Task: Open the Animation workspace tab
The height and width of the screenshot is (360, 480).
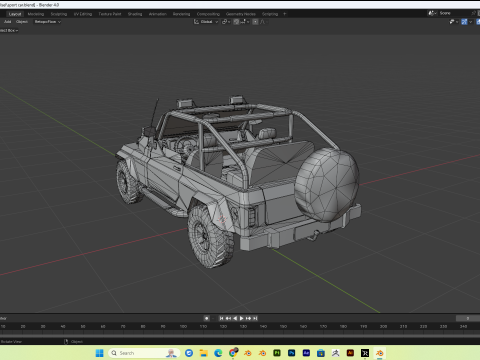Action: coord(158,14)
